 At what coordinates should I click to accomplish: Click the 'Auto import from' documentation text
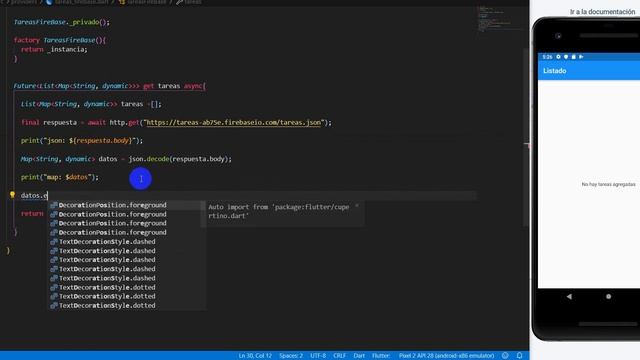point(279,211)
